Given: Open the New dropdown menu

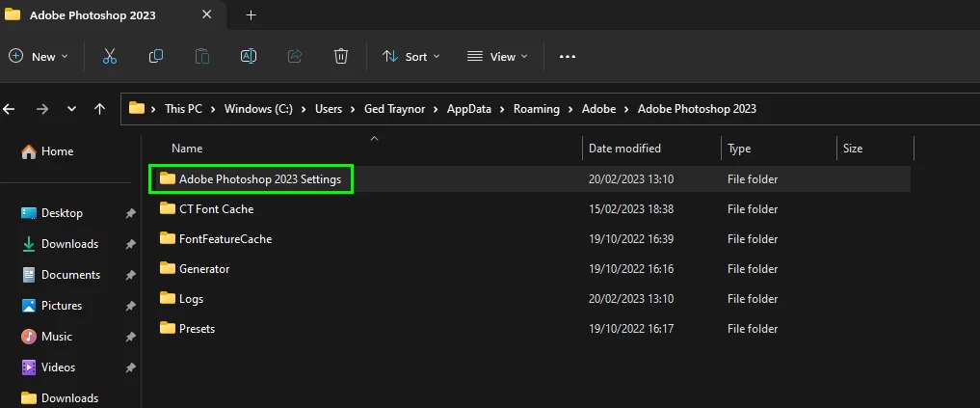Looking at the screenshot, I should coord(39,56).
